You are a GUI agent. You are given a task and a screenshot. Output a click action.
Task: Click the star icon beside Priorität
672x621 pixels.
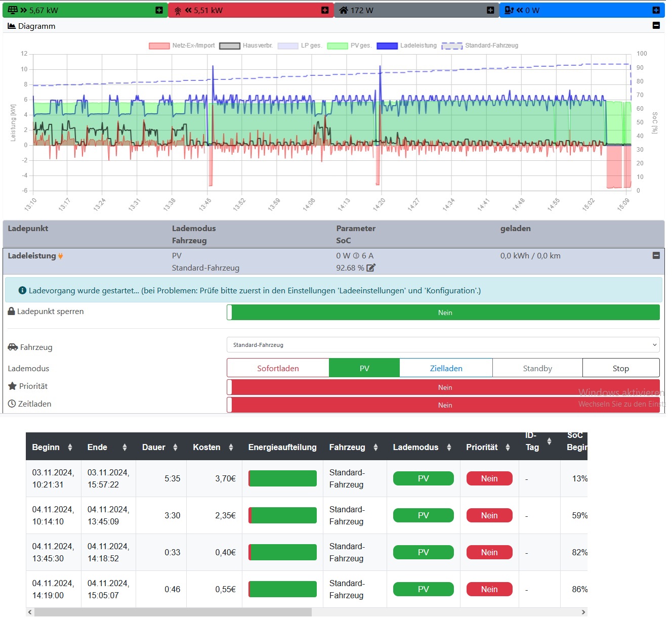pos(13,386)
